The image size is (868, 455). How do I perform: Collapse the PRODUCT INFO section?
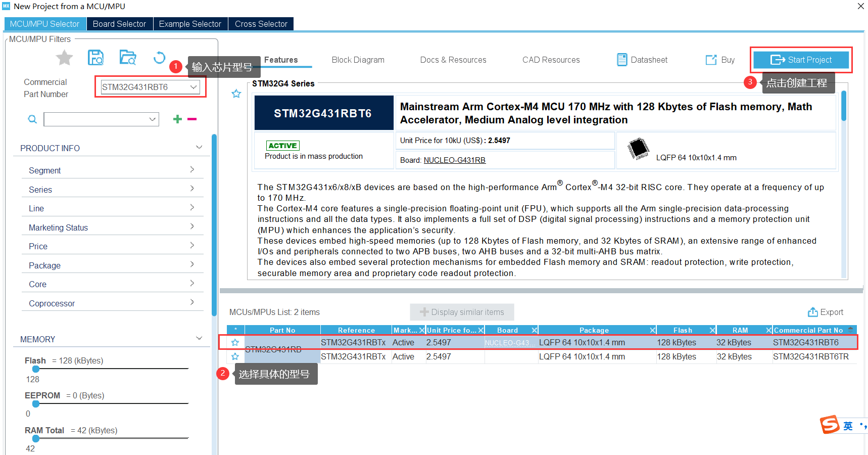click(x=199, y=148)
